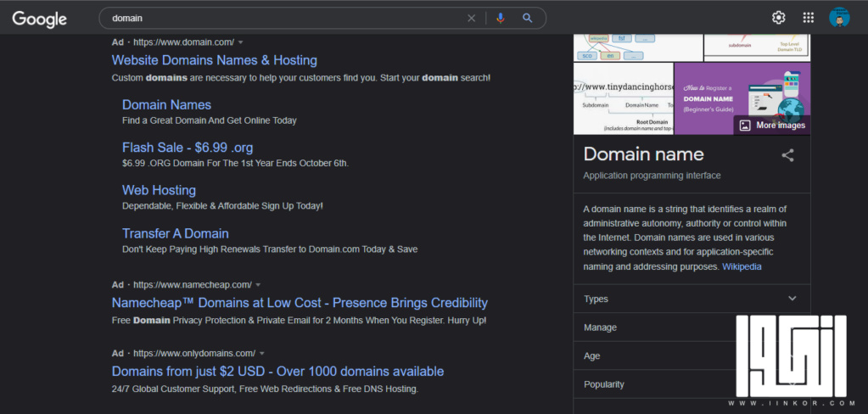Open the Register a Domain Name guide thumbnail

(742, 98)
